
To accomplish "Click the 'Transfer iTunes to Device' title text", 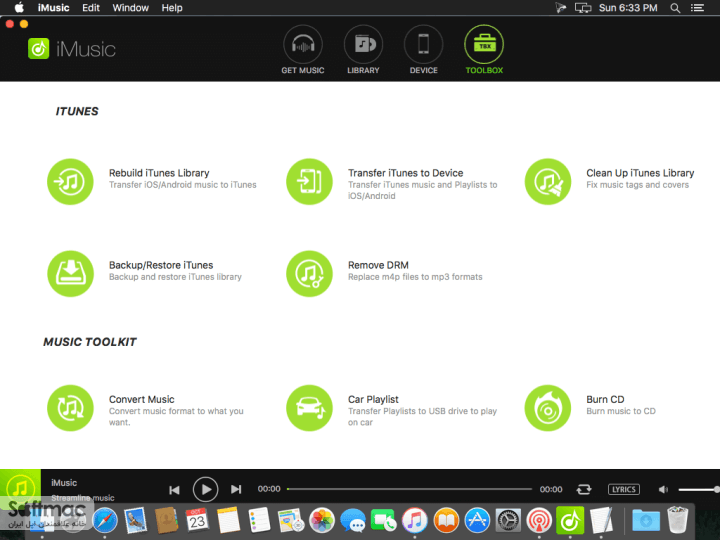I will click(405, 173).
